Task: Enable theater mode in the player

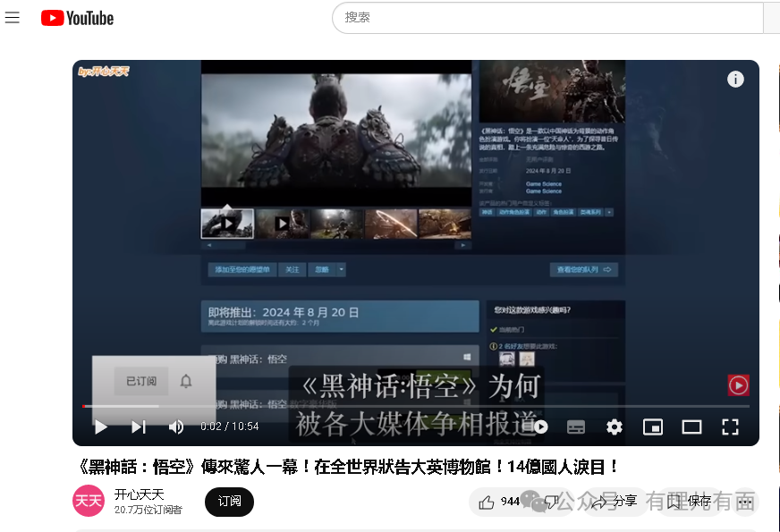Action: 691,427
